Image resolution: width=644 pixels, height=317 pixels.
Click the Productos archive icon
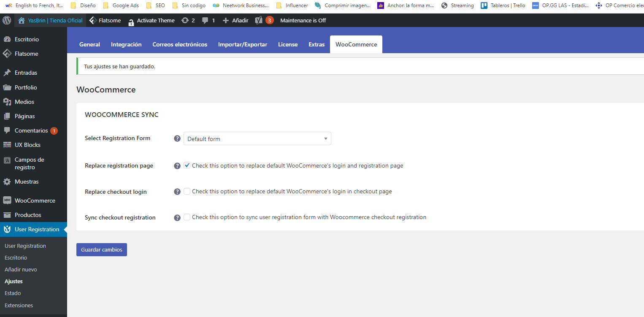point(7,215)
